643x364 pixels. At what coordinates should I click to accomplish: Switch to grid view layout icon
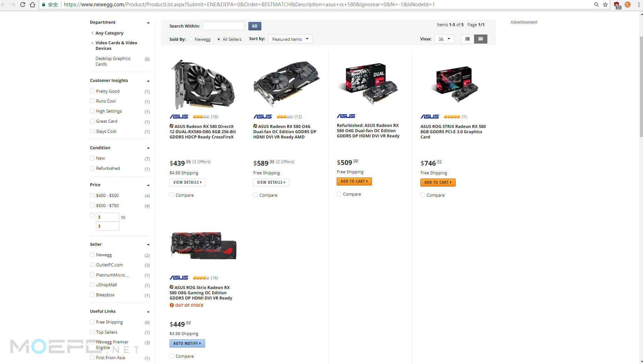pyautogui.click(x=480, y=39)
